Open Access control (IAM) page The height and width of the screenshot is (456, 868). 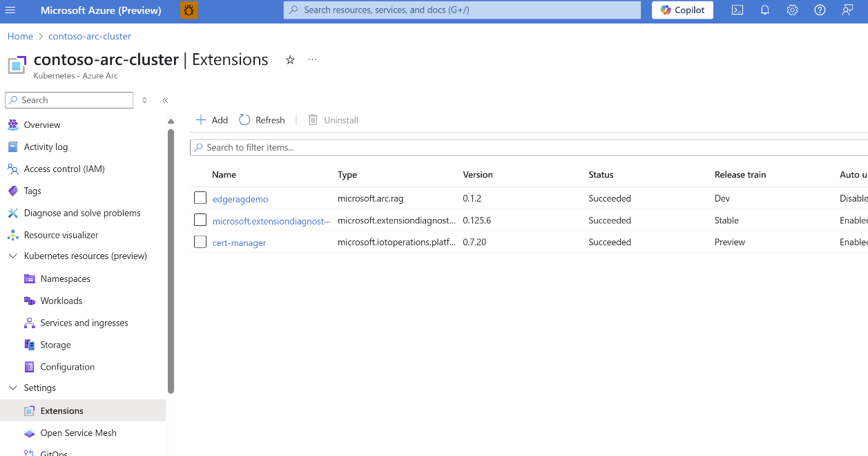pyautogui.click(x=64, y=169)
